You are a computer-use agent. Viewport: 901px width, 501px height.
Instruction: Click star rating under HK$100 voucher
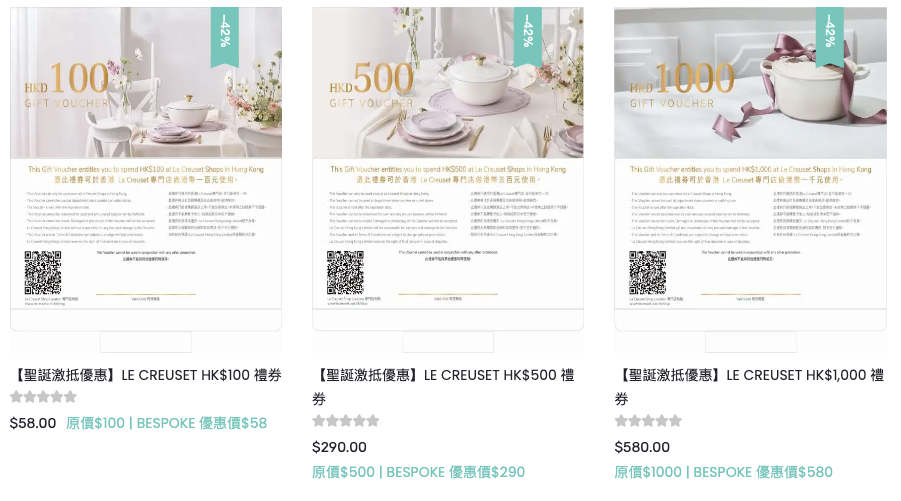[43, 397]
